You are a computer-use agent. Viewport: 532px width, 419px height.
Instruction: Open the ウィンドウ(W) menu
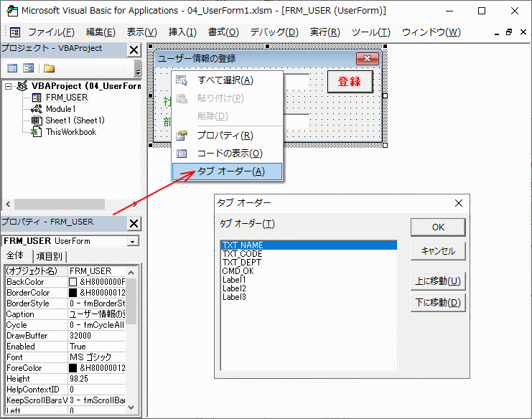click(x=431, y=32)
